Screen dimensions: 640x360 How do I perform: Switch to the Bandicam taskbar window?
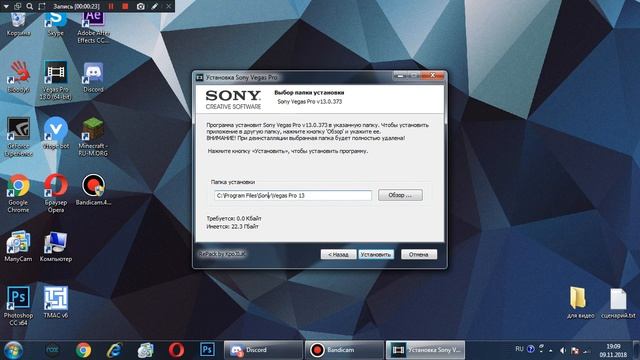[344, 350]
